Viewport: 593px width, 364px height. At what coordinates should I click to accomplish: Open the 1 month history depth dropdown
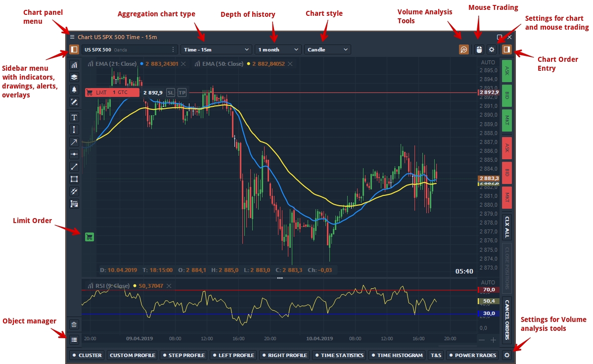point(278,49)
